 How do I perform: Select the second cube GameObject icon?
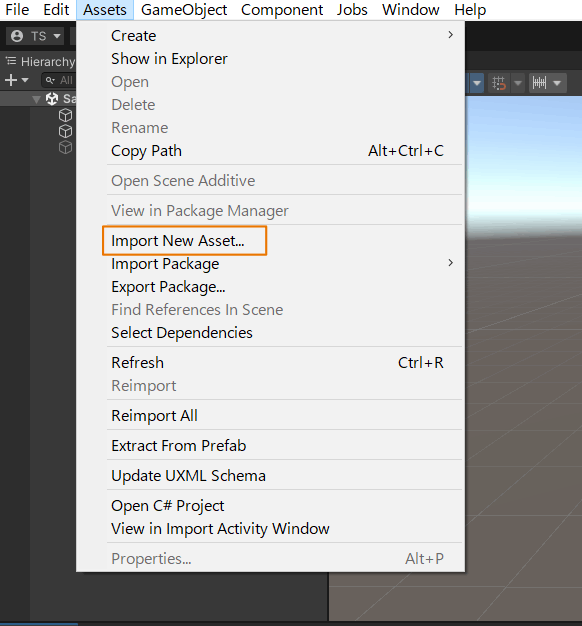click(65, 131)
